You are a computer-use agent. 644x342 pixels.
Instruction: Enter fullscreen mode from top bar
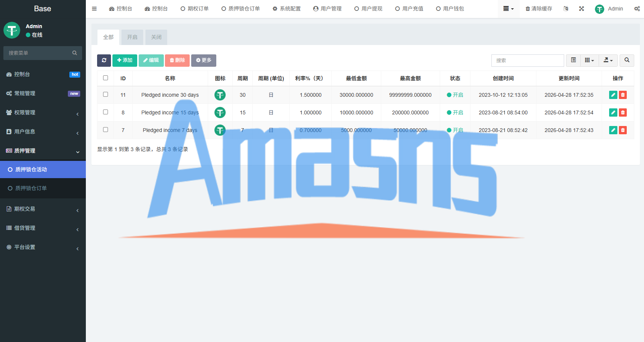click(581, 9)
